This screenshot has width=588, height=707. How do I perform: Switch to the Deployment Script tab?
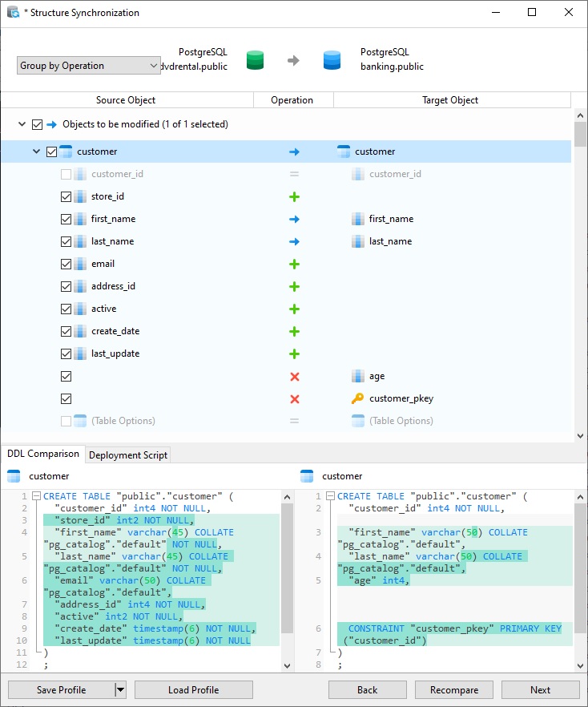pos(128,455)
